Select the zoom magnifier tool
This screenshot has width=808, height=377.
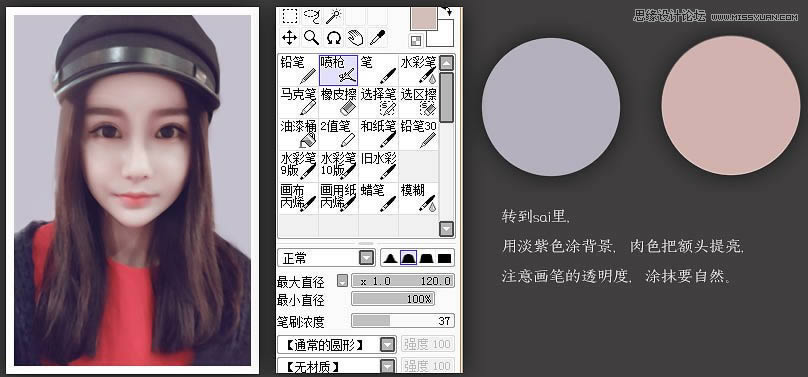(312, 38)
